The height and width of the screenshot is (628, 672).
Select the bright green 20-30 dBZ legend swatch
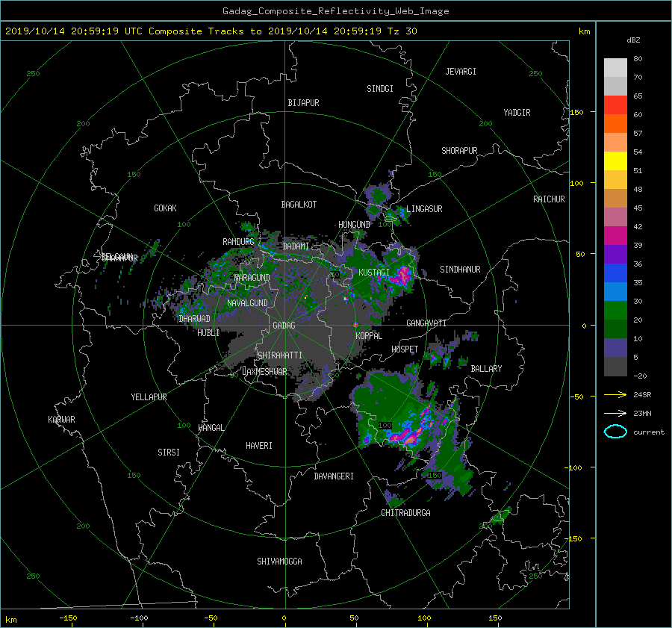click(615, 311)
